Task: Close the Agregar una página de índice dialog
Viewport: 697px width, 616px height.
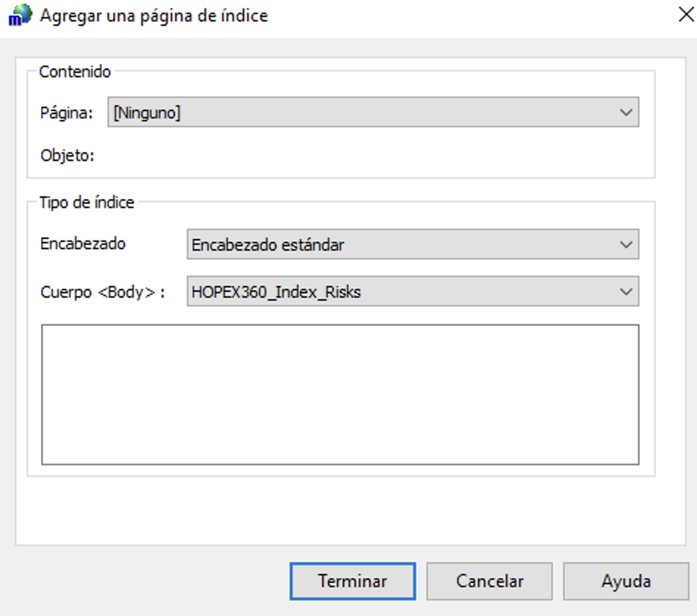Action: tap(686, 15)
